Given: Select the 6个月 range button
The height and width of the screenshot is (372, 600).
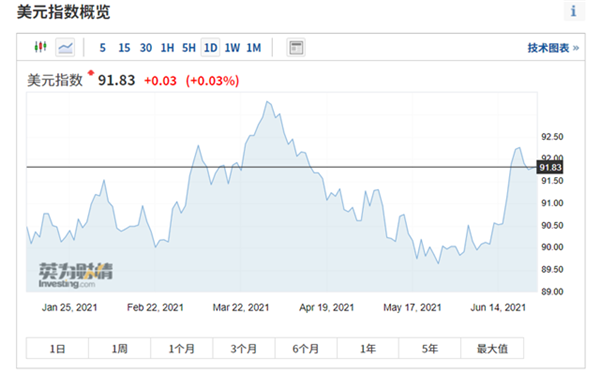Looking at the screenshot, I should click(x=306, y=348).
